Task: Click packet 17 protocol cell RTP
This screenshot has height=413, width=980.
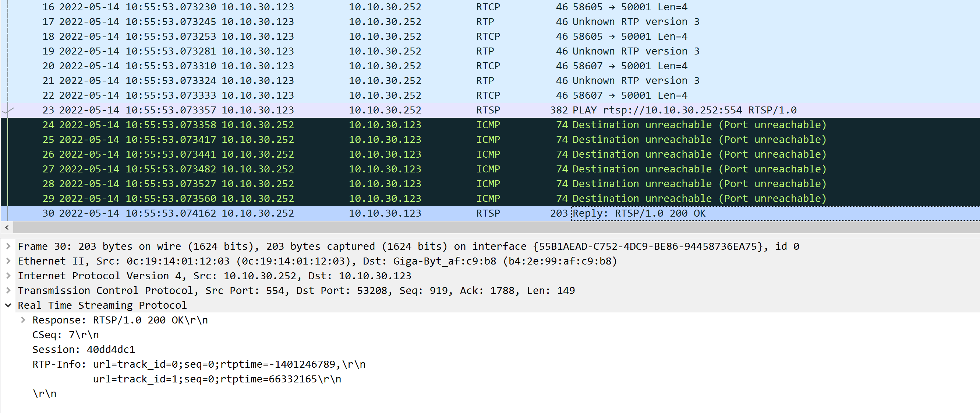Action: [485, 22]
